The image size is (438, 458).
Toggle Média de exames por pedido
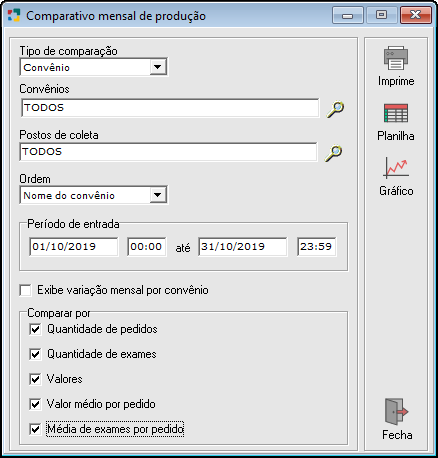tap(35, 429)
